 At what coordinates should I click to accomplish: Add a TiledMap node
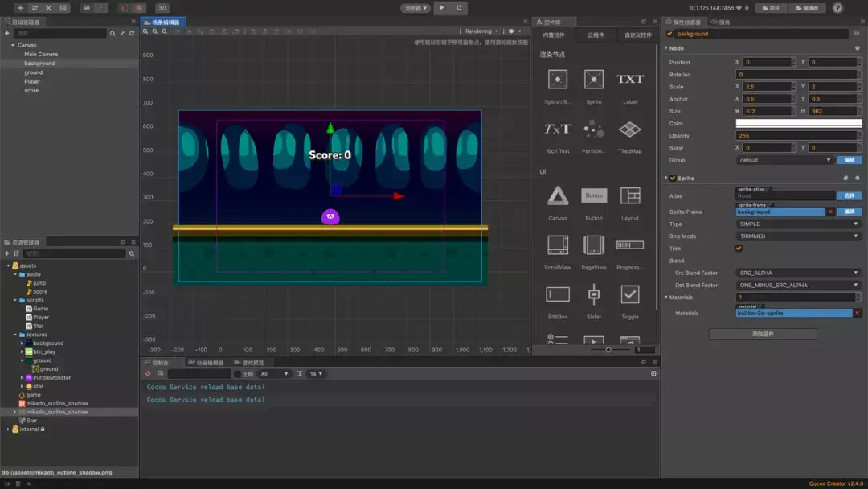click(x=630, y=129)
